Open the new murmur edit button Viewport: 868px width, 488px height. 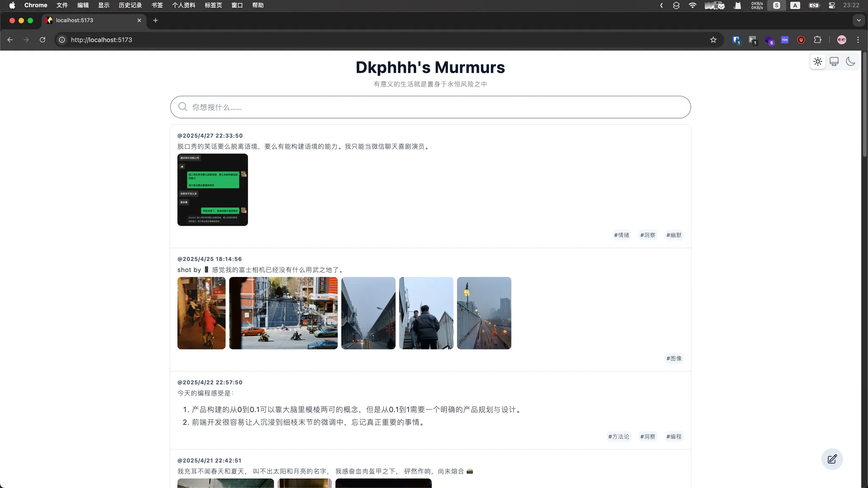coord(832,459)
